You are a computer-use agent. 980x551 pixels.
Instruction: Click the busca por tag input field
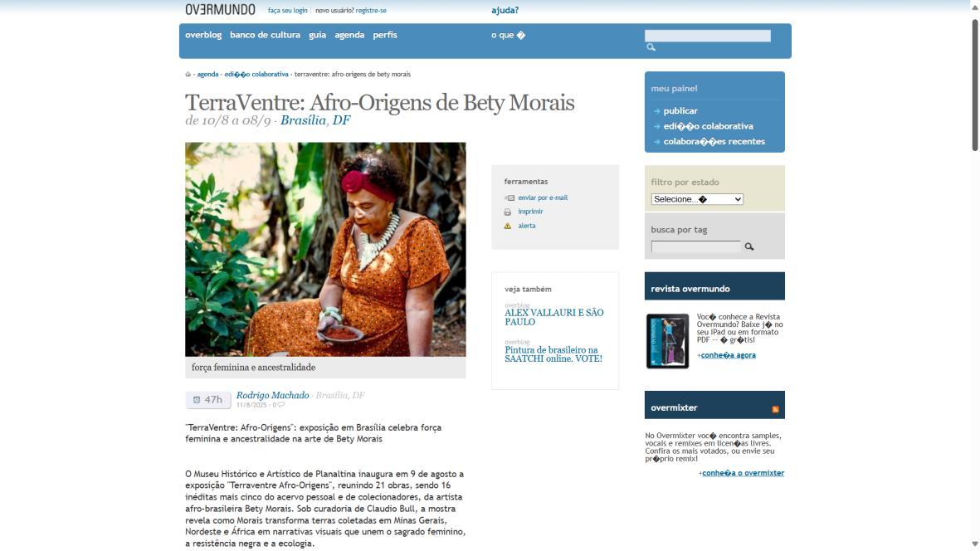point(695,246)
